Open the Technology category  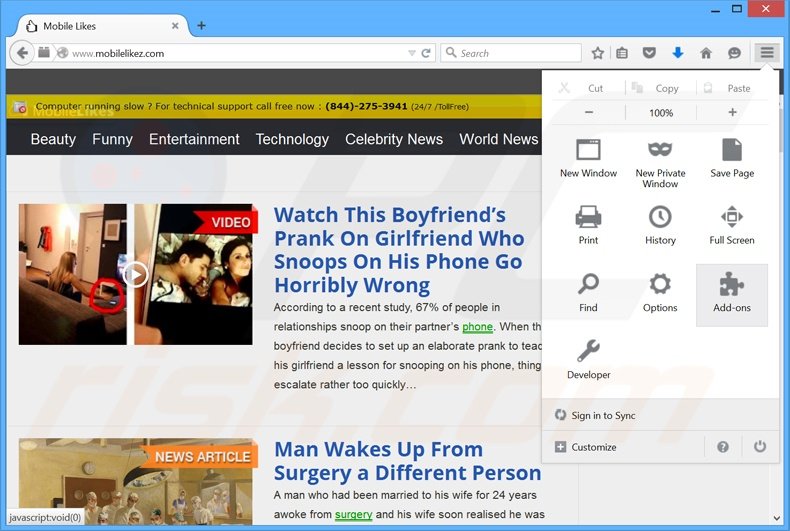click(292, 139)
